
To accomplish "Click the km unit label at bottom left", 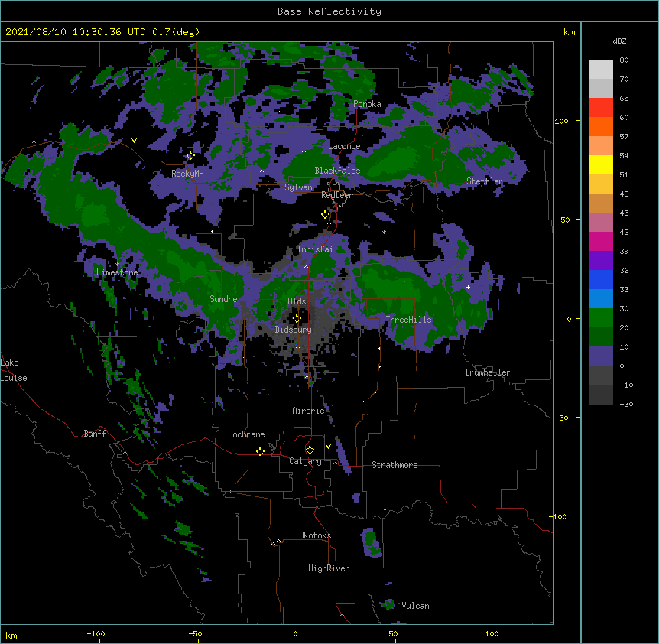I will (11, 635).
